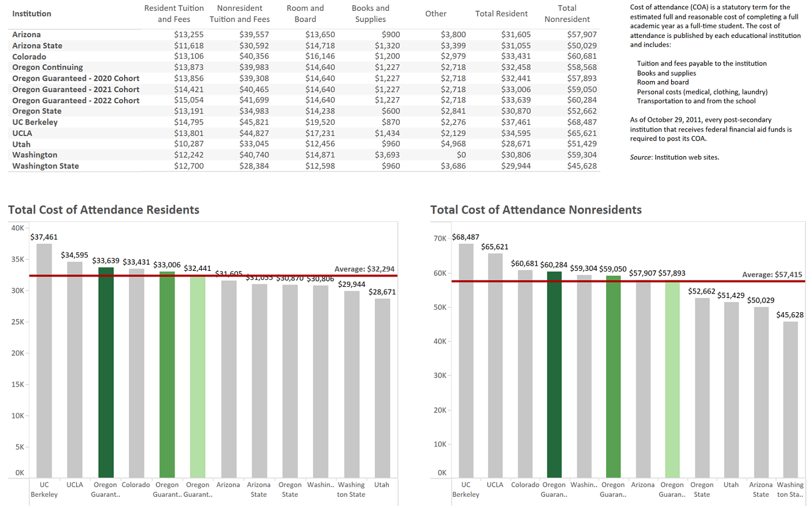This screenshot has width=812, height=508.
Task: Click Nonresident Tuition and Fees header
Action: (240, 14)
